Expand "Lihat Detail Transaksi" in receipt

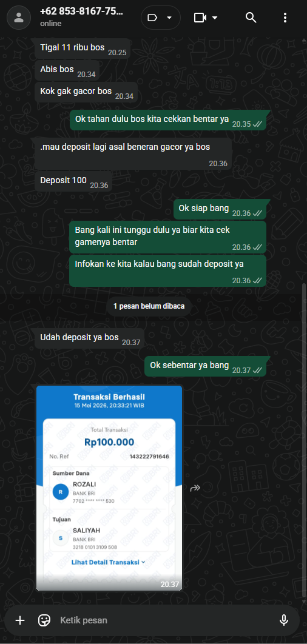coord(108,562)
